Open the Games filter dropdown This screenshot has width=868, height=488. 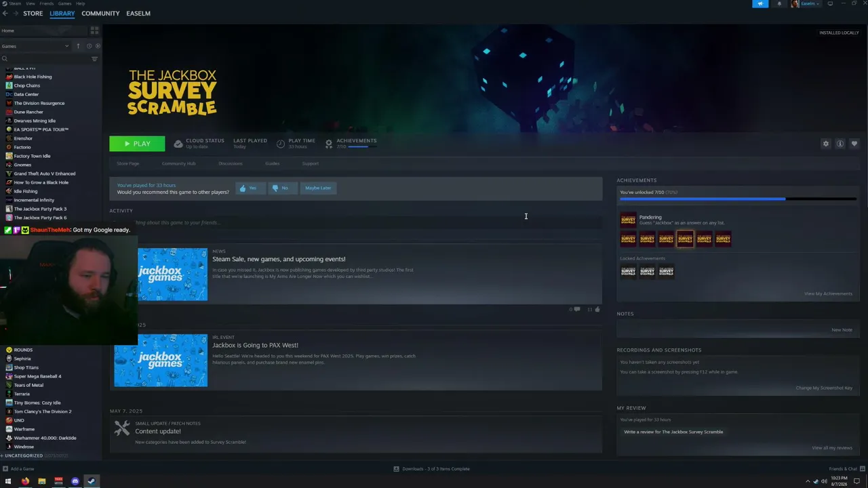coord(35,46)
